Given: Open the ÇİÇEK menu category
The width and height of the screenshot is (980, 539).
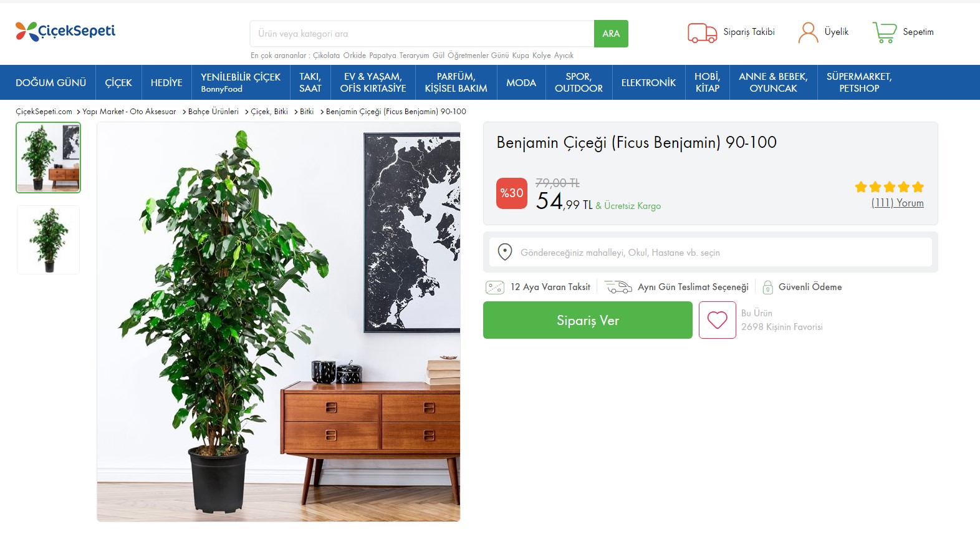Looking at the screenshot, I should pos(118,82).
